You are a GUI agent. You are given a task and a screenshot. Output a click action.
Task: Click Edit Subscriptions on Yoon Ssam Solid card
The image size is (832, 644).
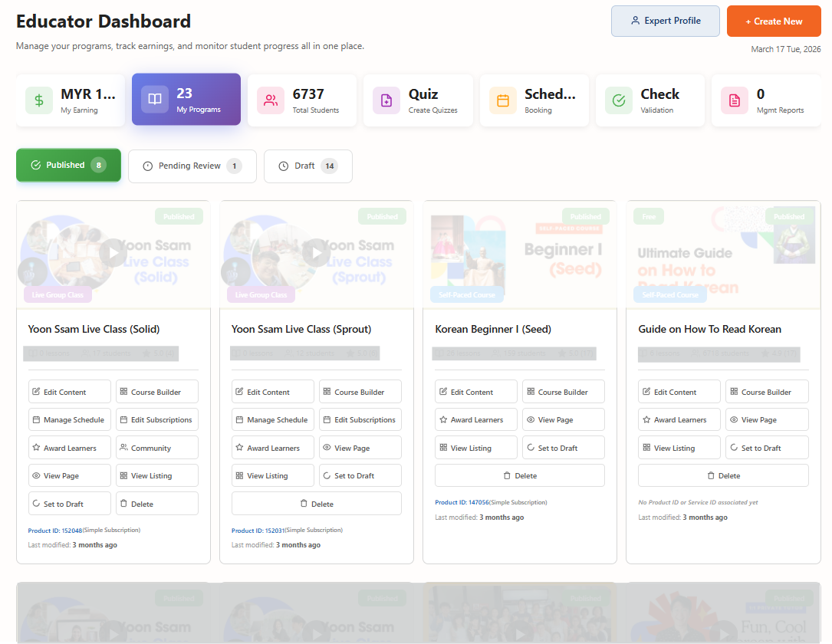pos(157,420)
